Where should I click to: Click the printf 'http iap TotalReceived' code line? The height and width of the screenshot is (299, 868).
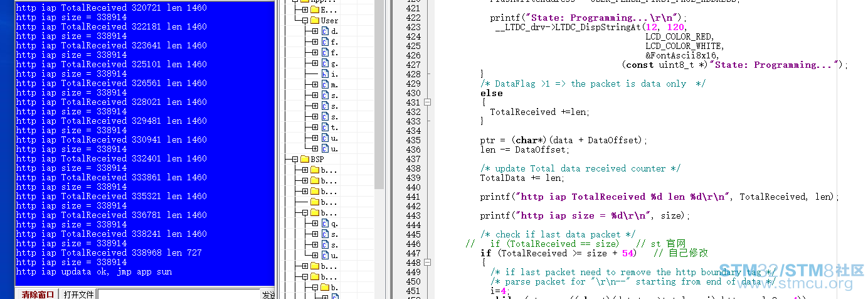click(659, 197)
